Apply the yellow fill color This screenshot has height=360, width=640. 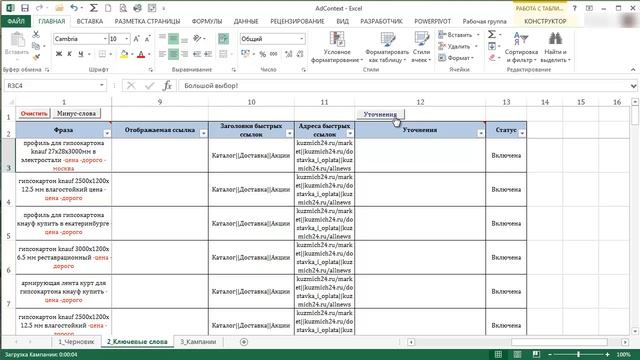click(124, 54)
